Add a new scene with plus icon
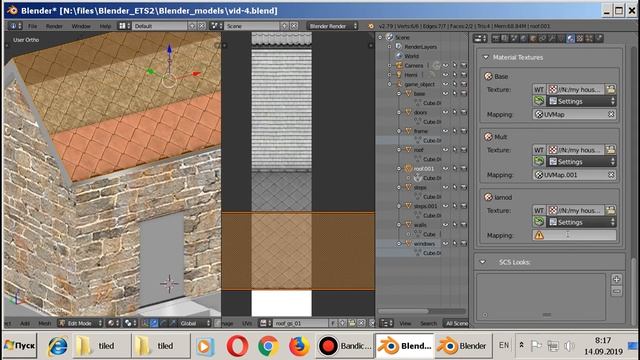Screen dimensions: 640x360 [285, 26]
